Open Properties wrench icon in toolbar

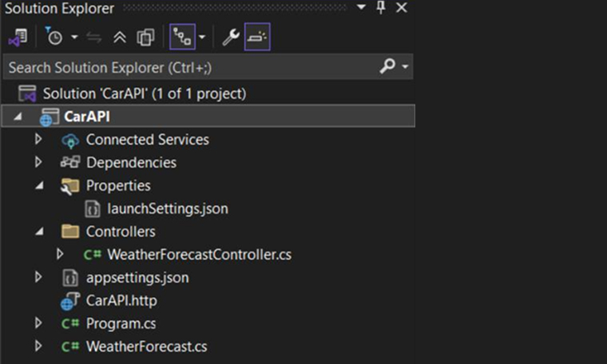click(x=231, y=38)
